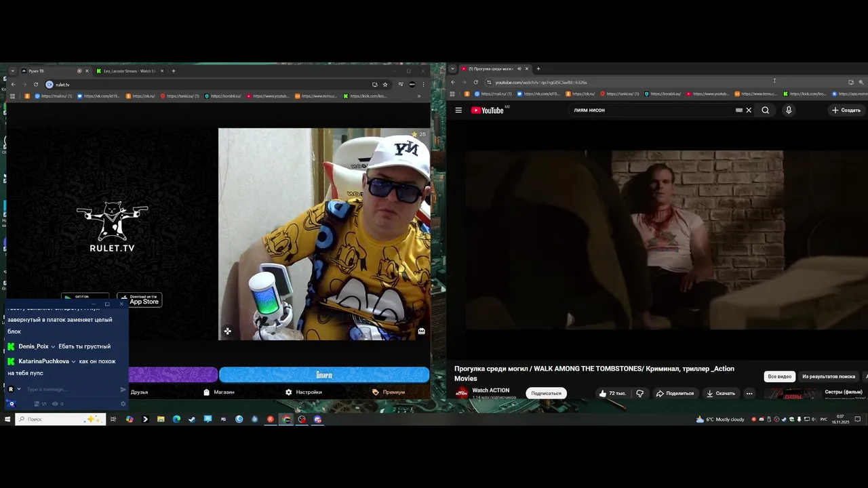
Task: Switch to Leo_Lacoste Stream tab
Action: tap(130, 70)
